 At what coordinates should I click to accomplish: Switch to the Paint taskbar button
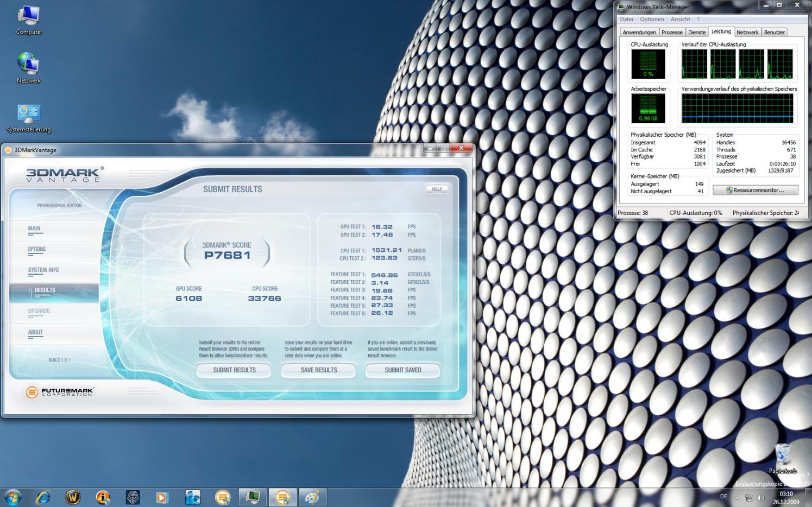(312, 497)
